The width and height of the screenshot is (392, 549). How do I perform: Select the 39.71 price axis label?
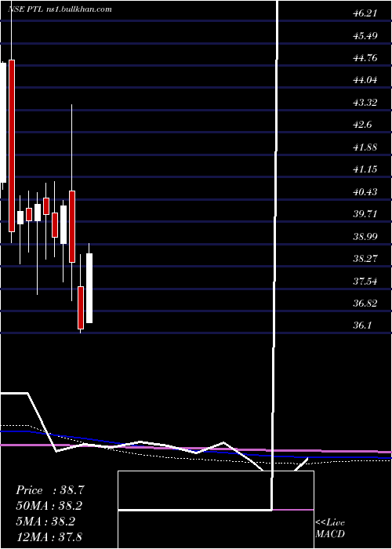pos(365,214)
